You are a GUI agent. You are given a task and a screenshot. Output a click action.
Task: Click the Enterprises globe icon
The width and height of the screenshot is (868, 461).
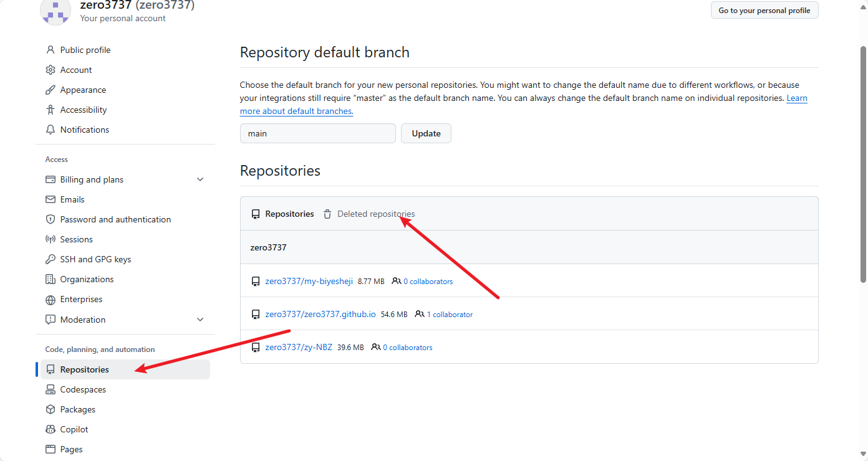[x=51, y=300]
